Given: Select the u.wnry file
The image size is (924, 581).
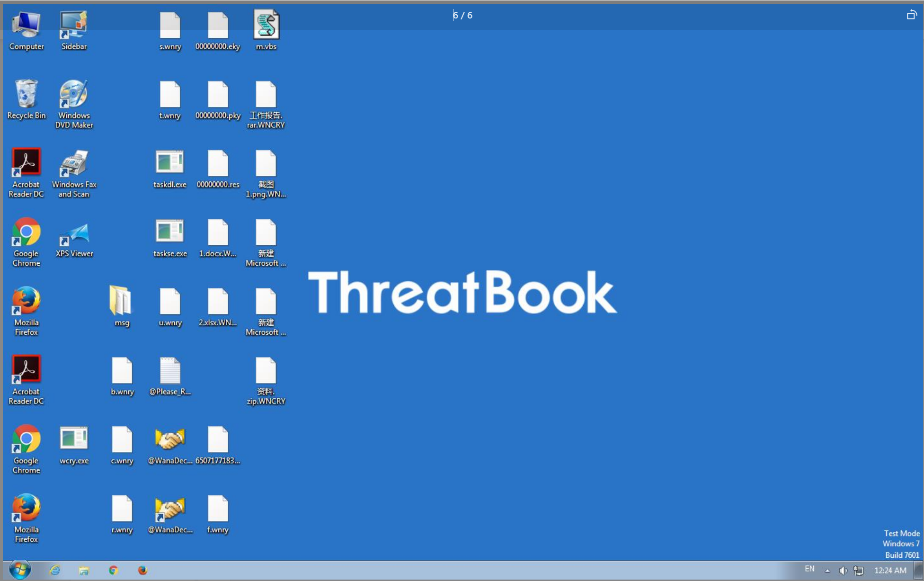Looking at the screenshot, I should click(170, 307).
